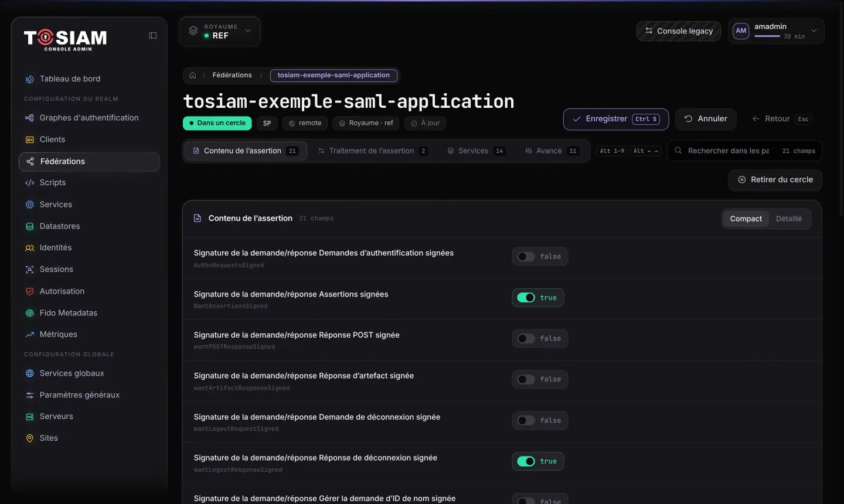Click the Services gear icon in sidebar
Screen dimensions: 844x504
click(x=30, y=205)
